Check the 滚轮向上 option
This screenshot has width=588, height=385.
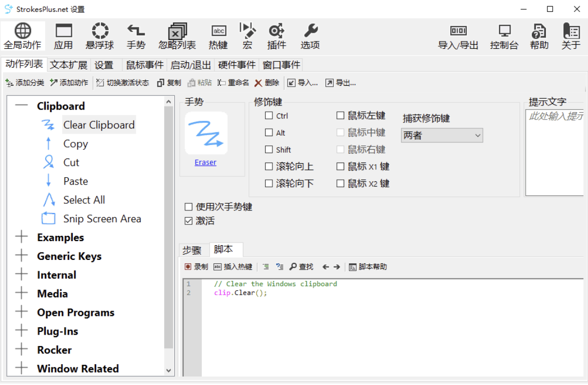tap(268, 166)
